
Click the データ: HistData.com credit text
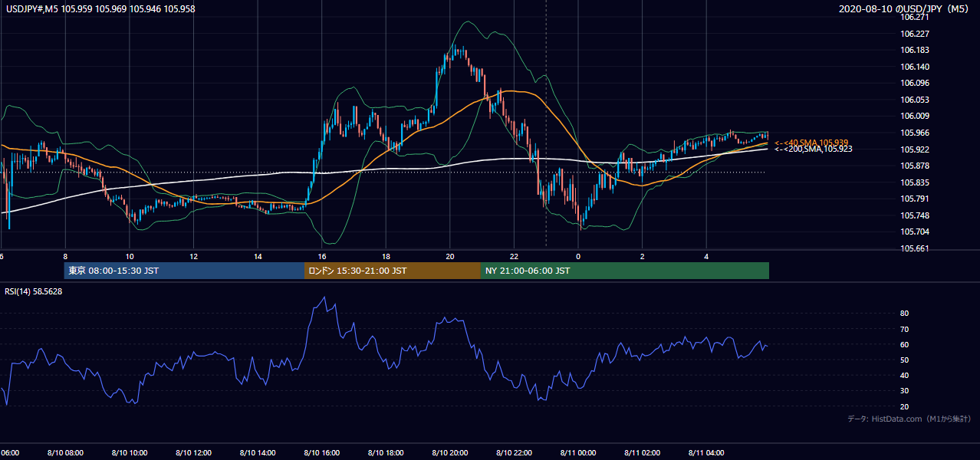(x=909, y=419)
